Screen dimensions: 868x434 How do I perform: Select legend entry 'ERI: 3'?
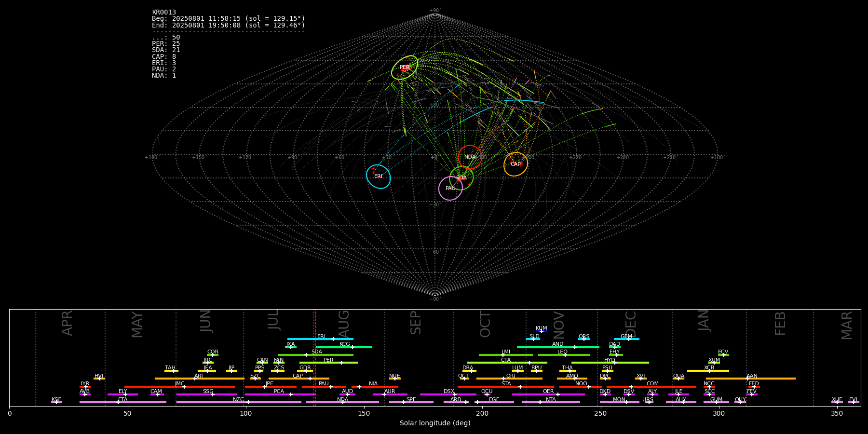coord(164,63)
